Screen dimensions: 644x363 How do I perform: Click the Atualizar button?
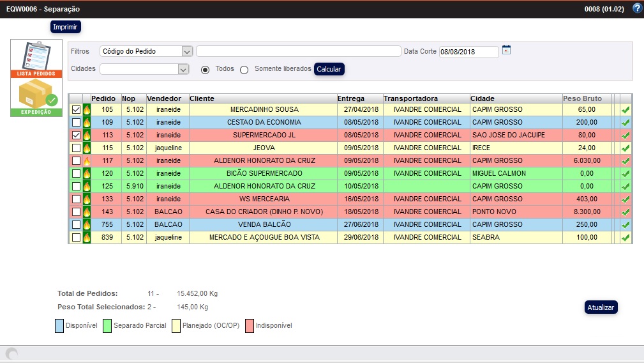coord(601,307)
